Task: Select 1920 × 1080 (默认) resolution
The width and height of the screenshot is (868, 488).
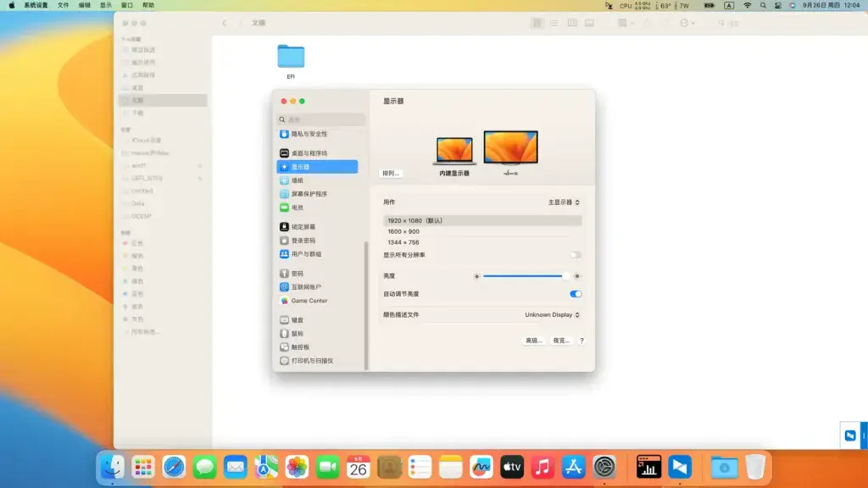Action: pyautogui.click(x=482, y=221)
